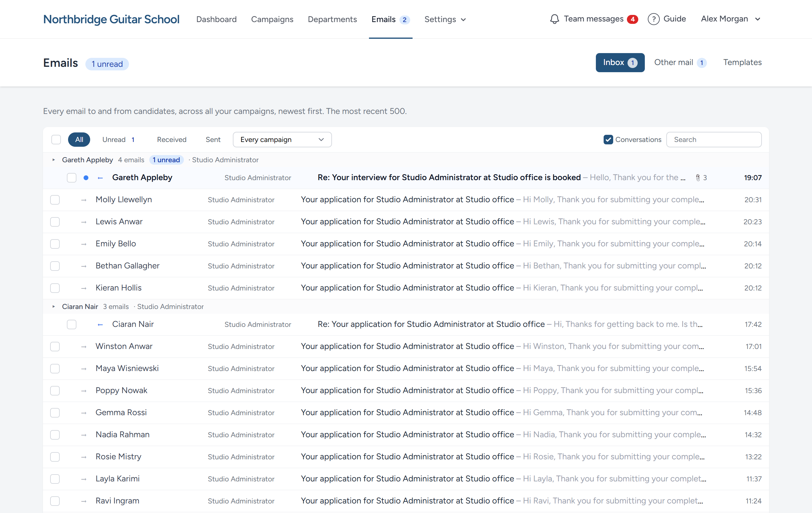Screen dimensions: 812x513
Task: Open Kieran Hollis's application email
Action: 406,288
